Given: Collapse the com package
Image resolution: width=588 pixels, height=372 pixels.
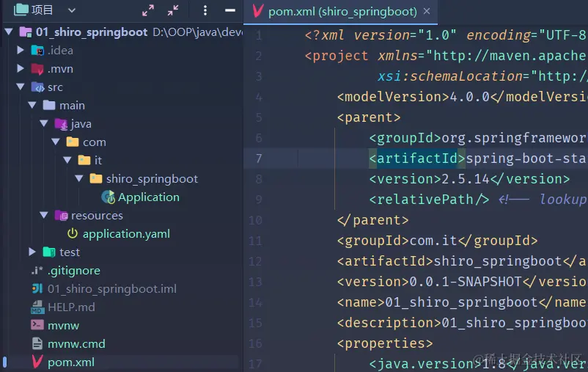Looking at the screenshot, I should click(56, 142).
